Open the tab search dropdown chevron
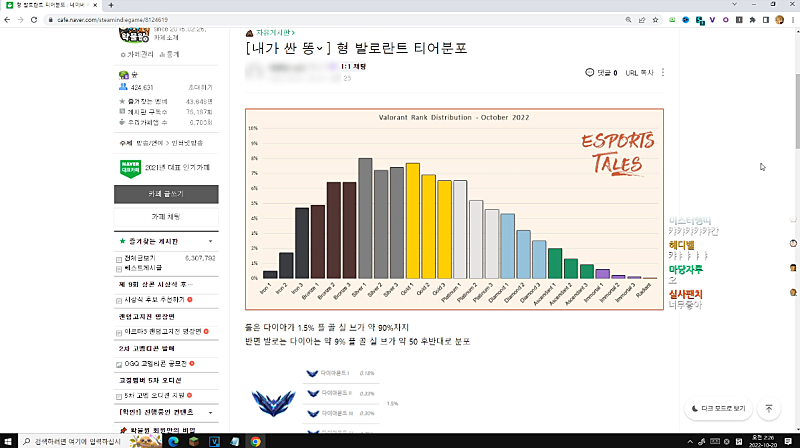 point(734,4)
